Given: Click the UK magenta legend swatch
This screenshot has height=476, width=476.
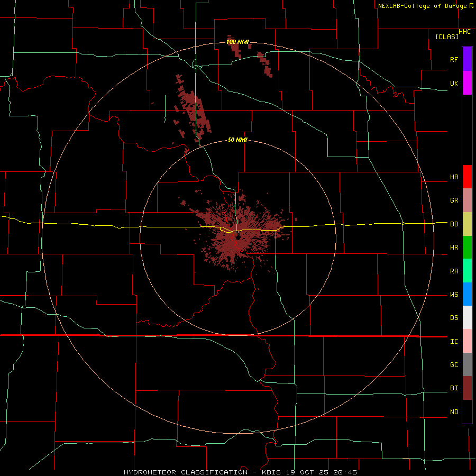Looking at the screenshot, I should (467, 83).
